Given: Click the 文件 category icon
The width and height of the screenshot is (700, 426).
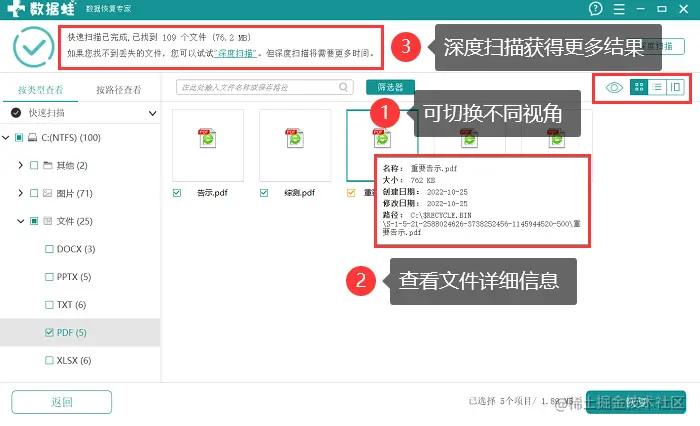Looking at the screenshot, I should point(48,221).
